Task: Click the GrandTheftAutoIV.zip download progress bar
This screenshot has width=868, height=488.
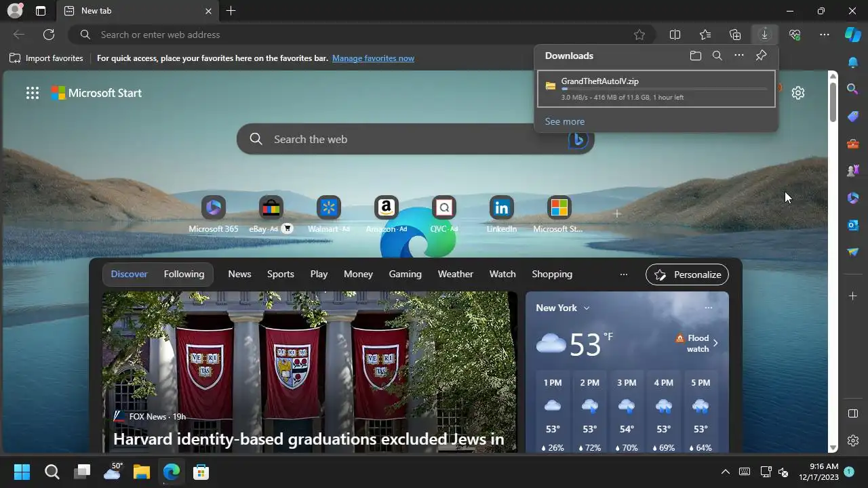Action: coord(664,89)
